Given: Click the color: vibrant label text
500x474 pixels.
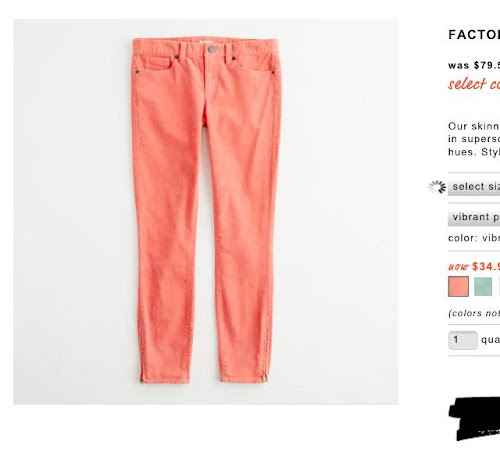Looking at the screenshot, I should click(x=474, y=238).
